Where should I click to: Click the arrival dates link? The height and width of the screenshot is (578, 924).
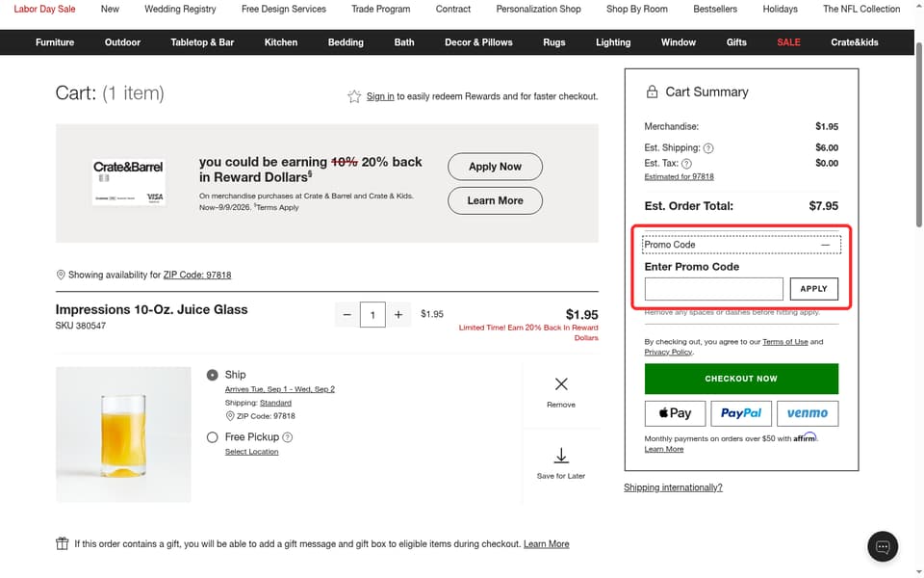280,389
